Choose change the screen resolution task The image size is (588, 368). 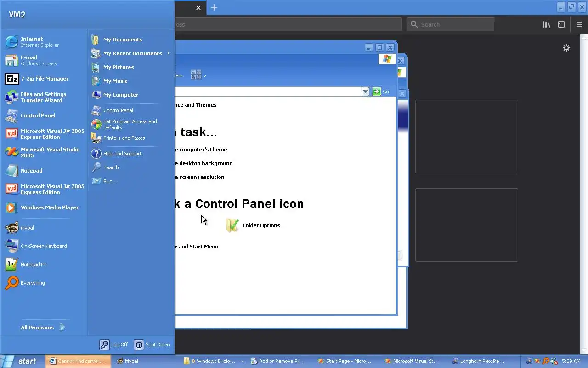pos(199,177)
